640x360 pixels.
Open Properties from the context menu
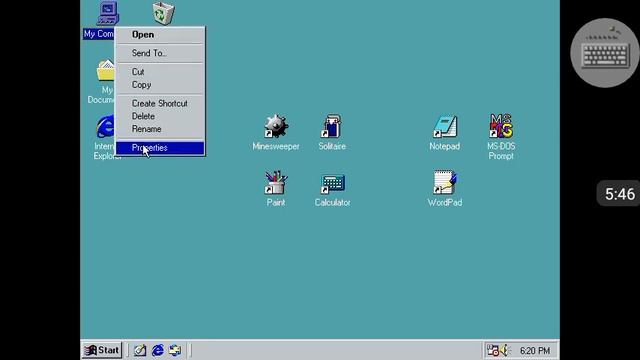point(160,148)
